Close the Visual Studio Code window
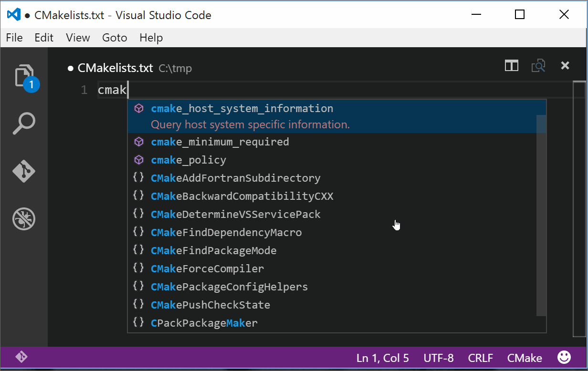This screenshot has width=588, height=371. coord(564,15)
